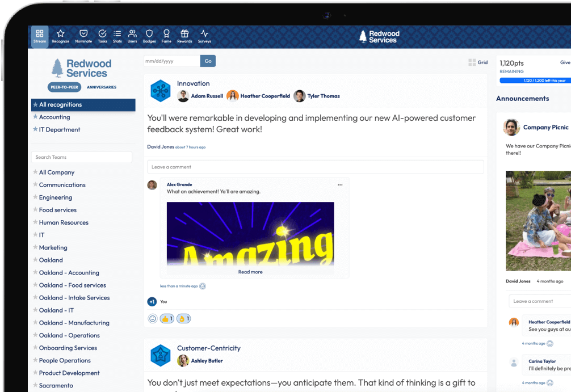Toggle the thumbs up reaction
Screen dimensions: 571x392
(167, 319)
